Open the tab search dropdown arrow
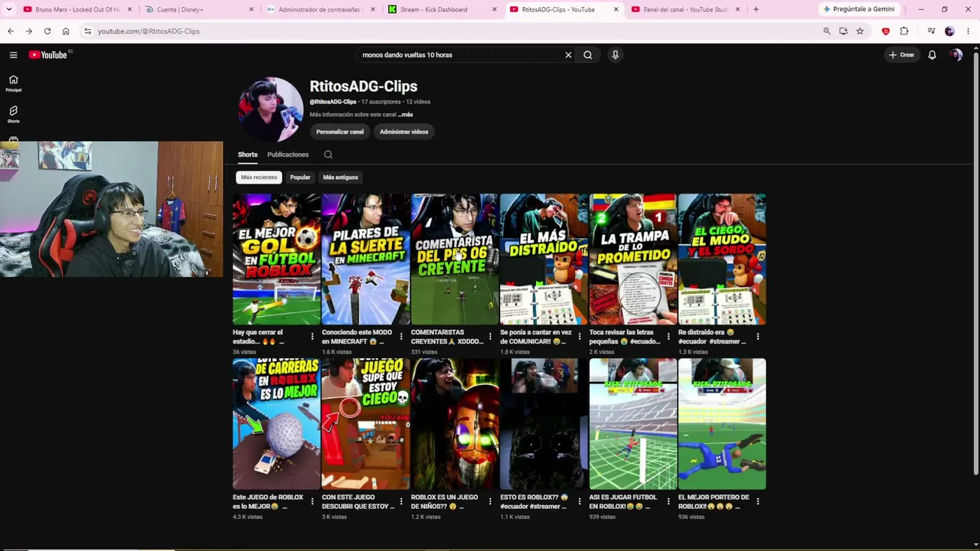This screenshot has height=551, width=980. (x=9, y=9)
